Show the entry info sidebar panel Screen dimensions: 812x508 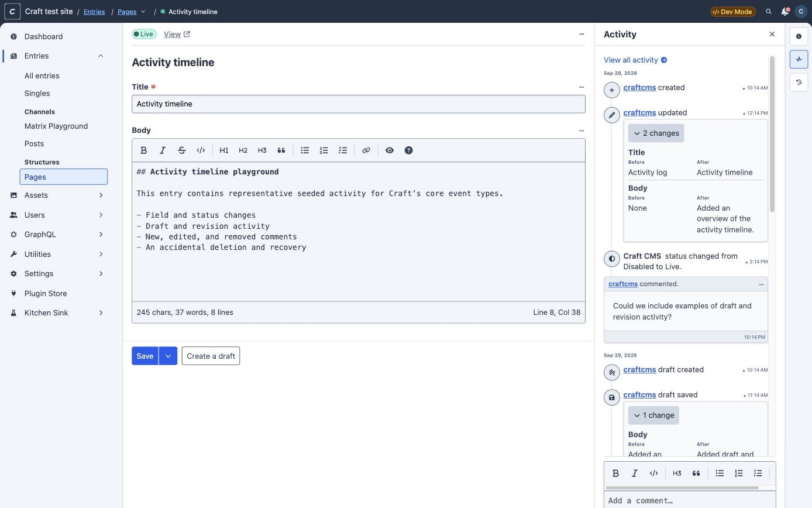point(799,36)
